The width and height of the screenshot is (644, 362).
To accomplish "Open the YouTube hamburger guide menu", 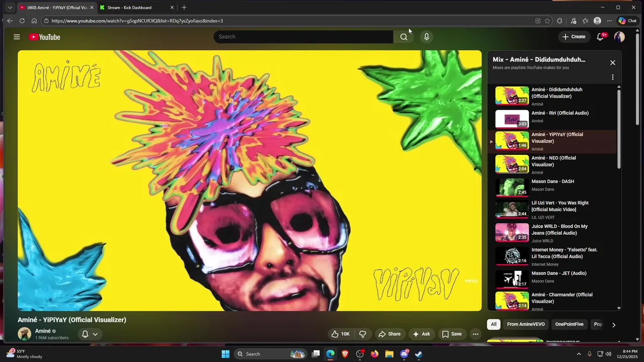I will (x=17, y=37).
